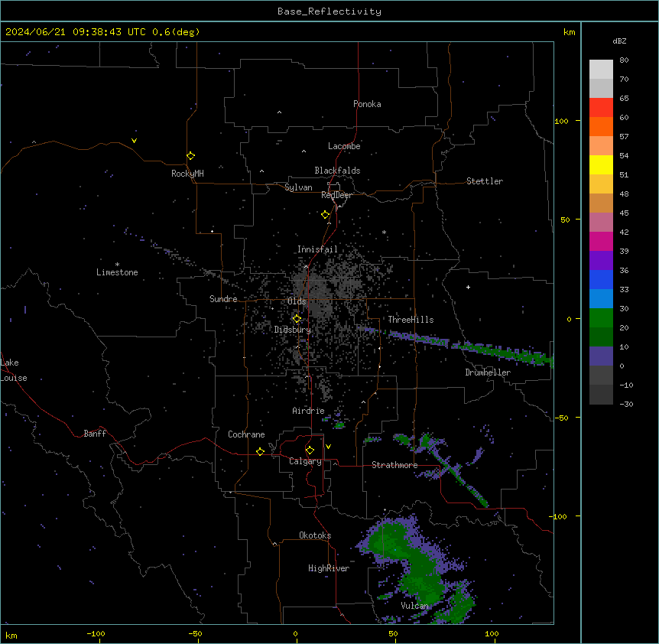The width and height of the screenshot is (659, 644).
Task: Select the purple 36-39 dBZ legend swatch
Action: tap(601, 260)
